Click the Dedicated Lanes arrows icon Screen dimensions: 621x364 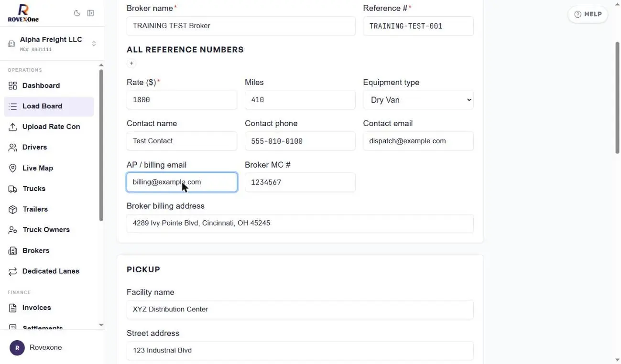(x=13, y=271)
